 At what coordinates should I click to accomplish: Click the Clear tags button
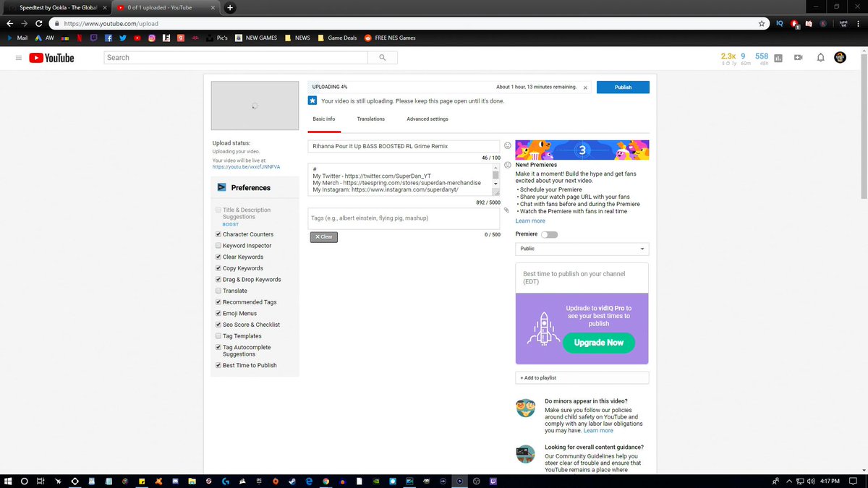[323, 236]
